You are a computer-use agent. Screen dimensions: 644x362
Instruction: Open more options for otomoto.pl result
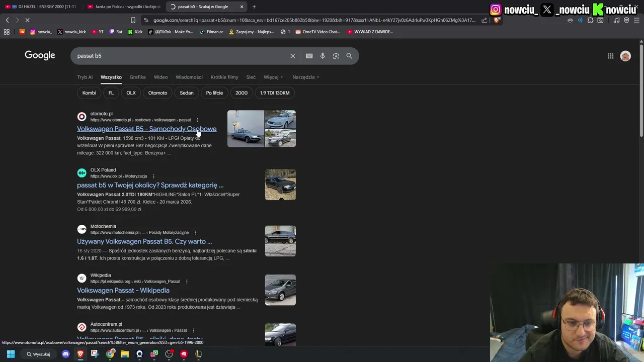[197, 120]
